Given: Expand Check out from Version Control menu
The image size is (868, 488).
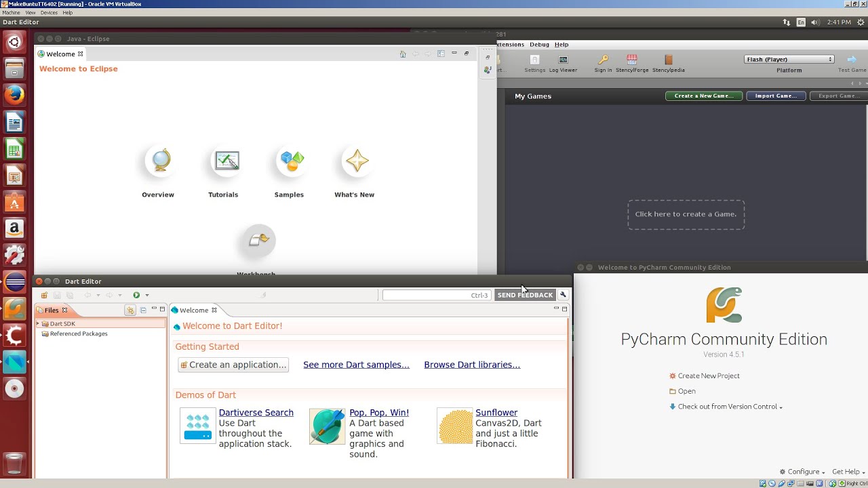Looking at the screenshot, I should tap(726, 407).
